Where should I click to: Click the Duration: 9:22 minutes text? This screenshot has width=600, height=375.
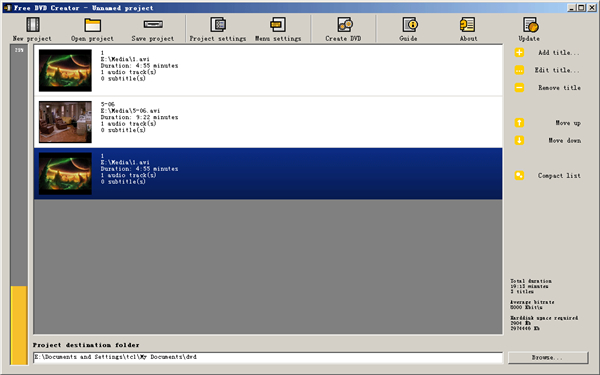[139, 117]
